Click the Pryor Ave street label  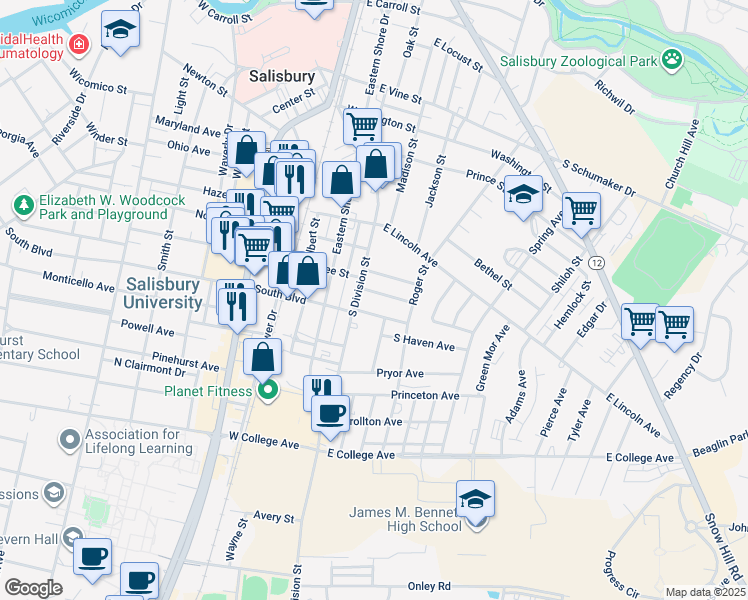click(400, 373)
